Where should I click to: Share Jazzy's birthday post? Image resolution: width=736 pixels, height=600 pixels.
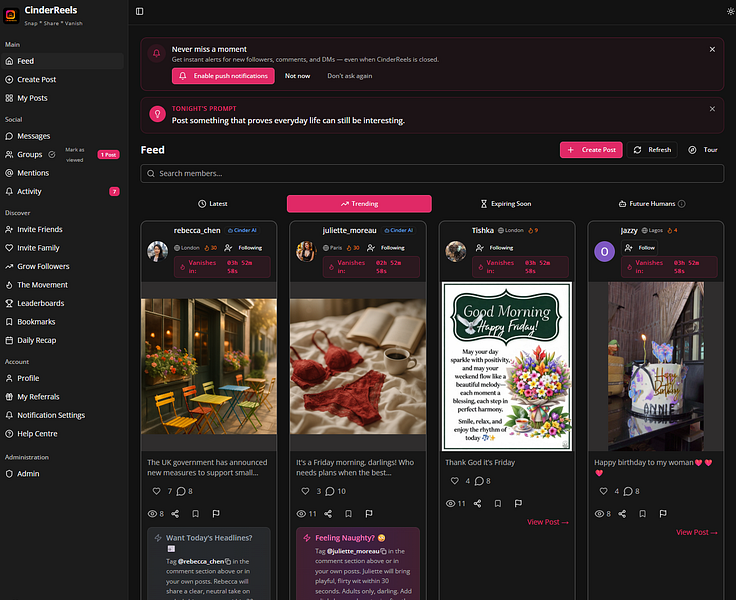pyautogui.click(x=622, y=514)
